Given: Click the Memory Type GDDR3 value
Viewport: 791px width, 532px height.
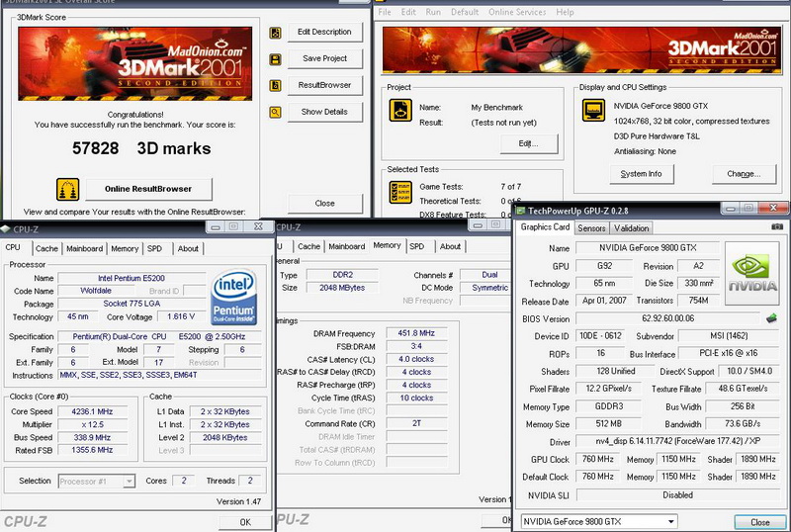Looking at the screenshot, I should tap(608, 406).
